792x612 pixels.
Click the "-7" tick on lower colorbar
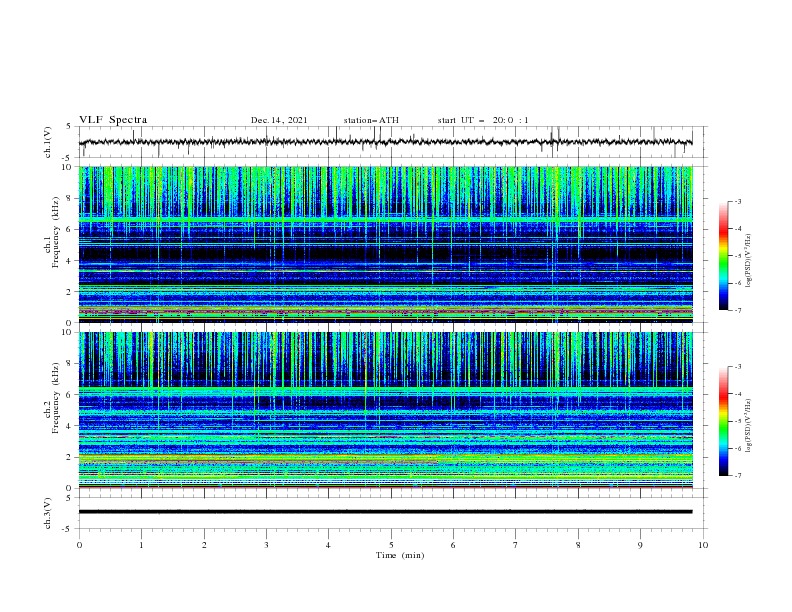coord(737,476)
